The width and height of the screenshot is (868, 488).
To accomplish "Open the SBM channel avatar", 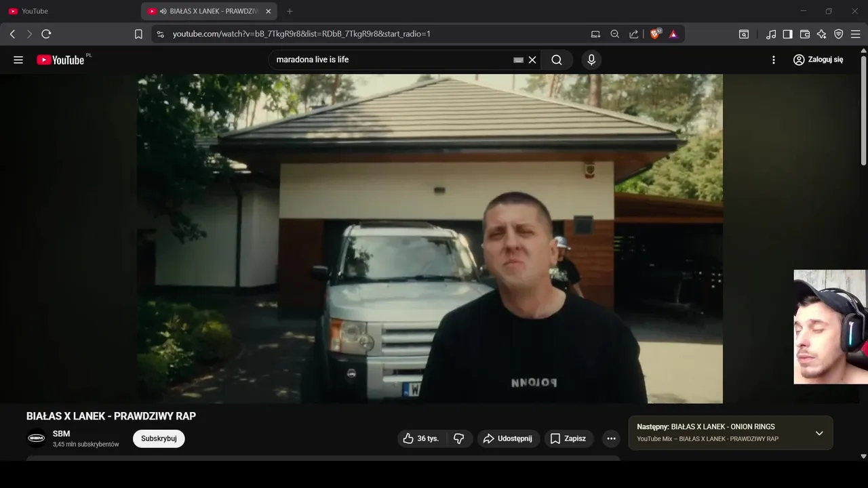I will click(36, 439).
